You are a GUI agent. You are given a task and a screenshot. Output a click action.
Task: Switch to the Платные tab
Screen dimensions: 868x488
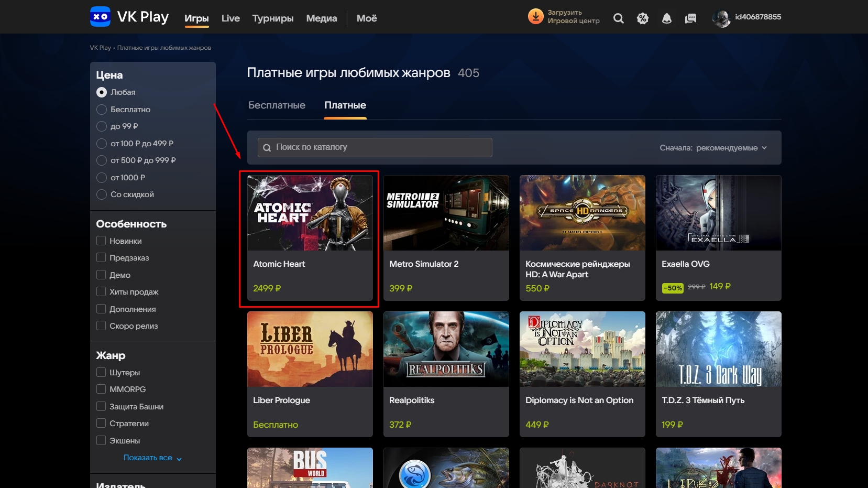[345, 105]
